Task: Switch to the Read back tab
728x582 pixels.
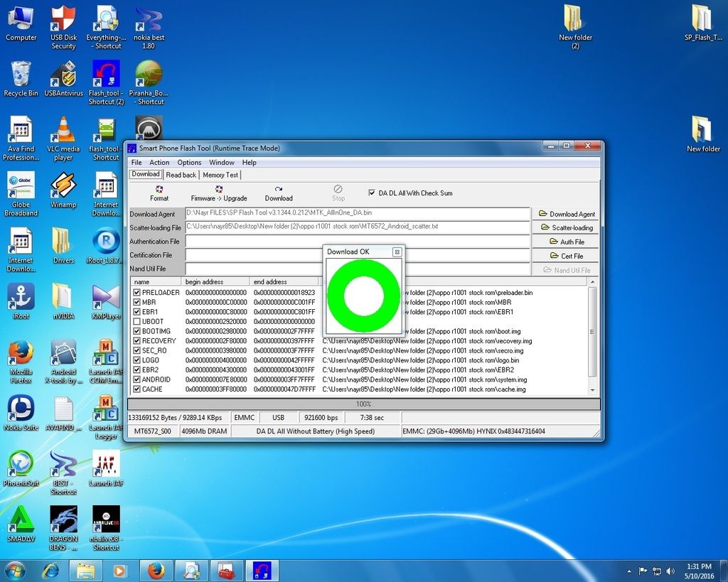Action: click(x=181, y=175)
